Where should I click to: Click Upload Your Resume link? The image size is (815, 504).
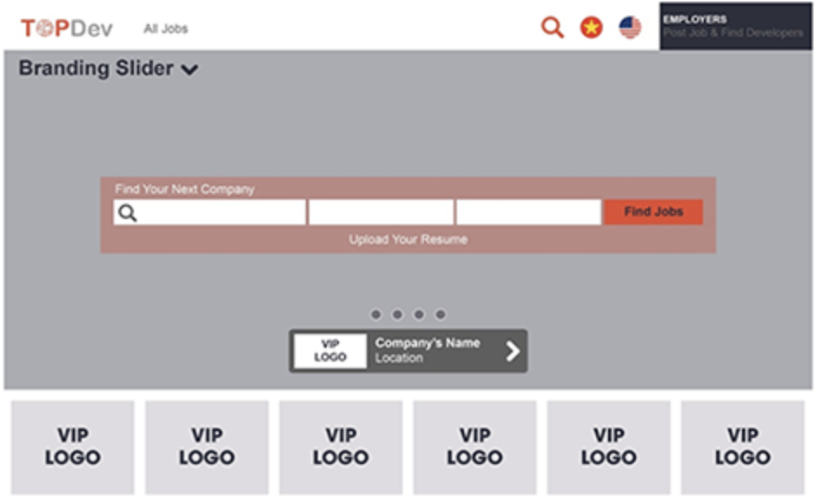click(x=408, y=240)
